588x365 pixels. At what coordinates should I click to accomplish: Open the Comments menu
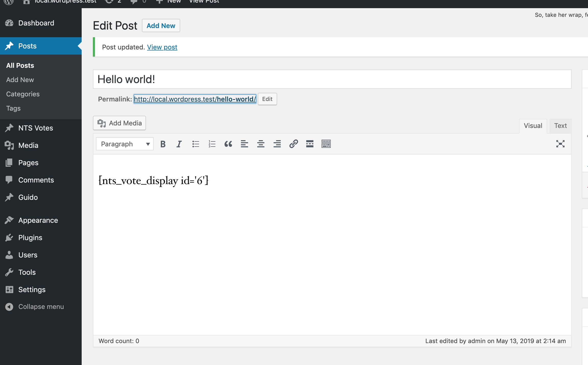tap(41, 180)
